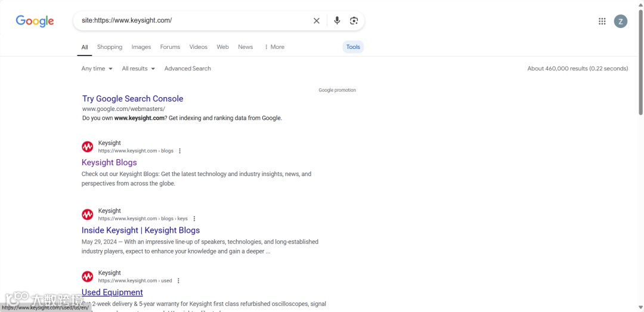Click the keysight.com › blogs breadcrumb
The width and height of the screenshot is (644, 312).
point(136,151)
